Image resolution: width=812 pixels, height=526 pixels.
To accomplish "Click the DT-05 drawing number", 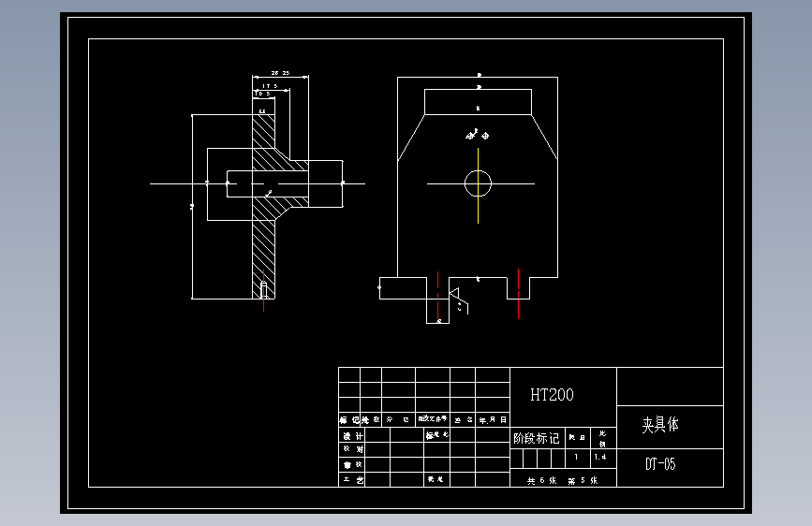I will [x=660, y=464].
